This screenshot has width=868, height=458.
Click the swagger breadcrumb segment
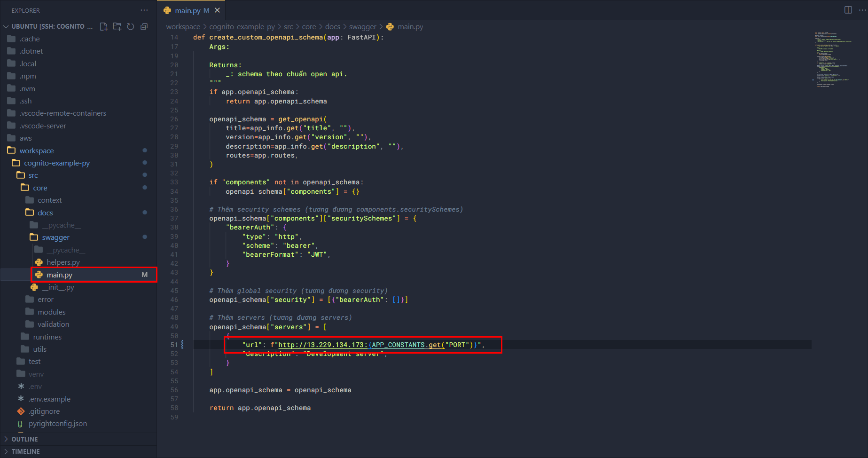pyautogui.click(x=362, y=27)
